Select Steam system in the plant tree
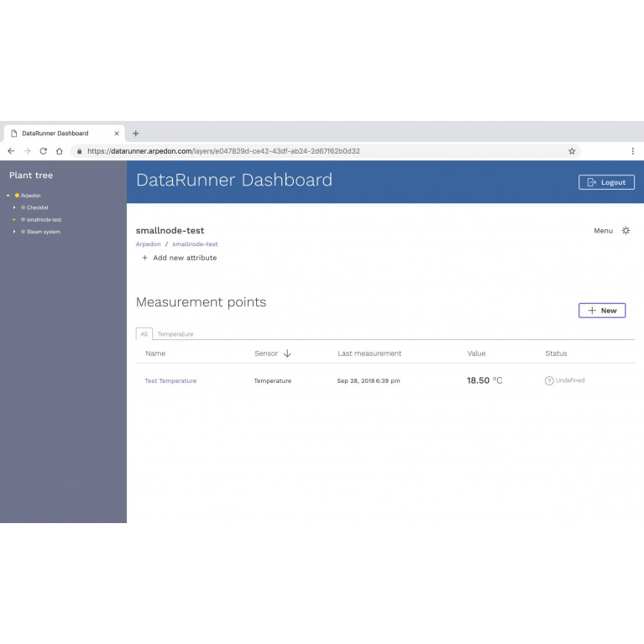Image resolution: width=644 pixels, height=644 pixels. coord(44,232)
